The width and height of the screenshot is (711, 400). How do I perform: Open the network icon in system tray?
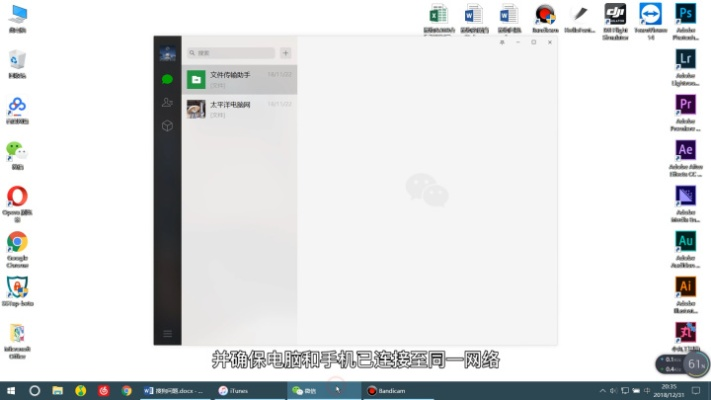[x=625, y=390]
